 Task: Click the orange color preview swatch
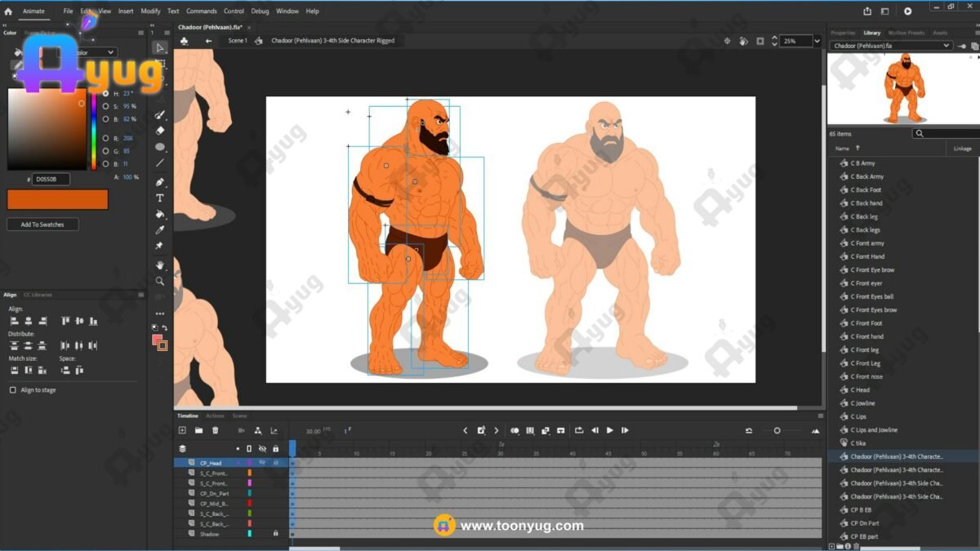[x=57, y=199]
